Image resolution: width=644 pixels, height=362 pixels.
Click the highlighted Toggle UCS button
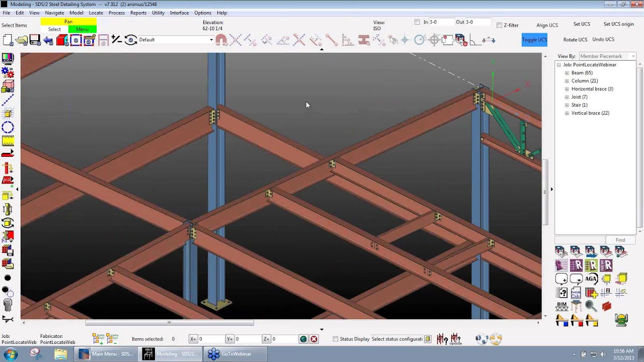pos(534,40)
